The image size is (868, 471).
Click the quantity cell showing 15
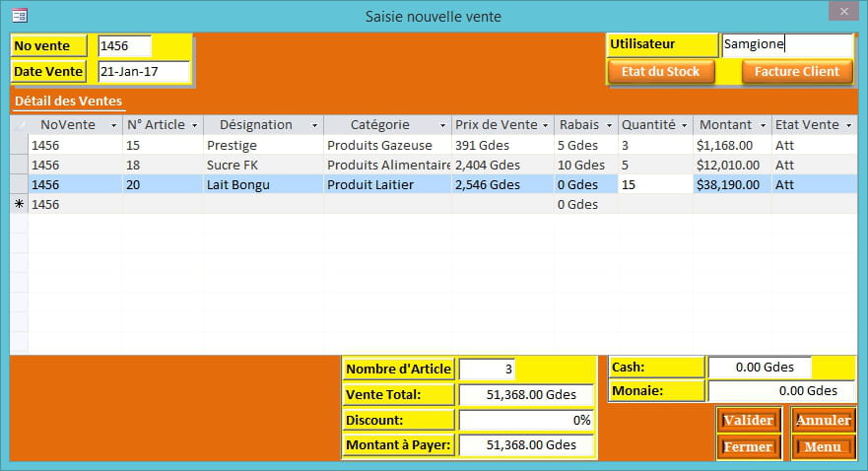655,185
